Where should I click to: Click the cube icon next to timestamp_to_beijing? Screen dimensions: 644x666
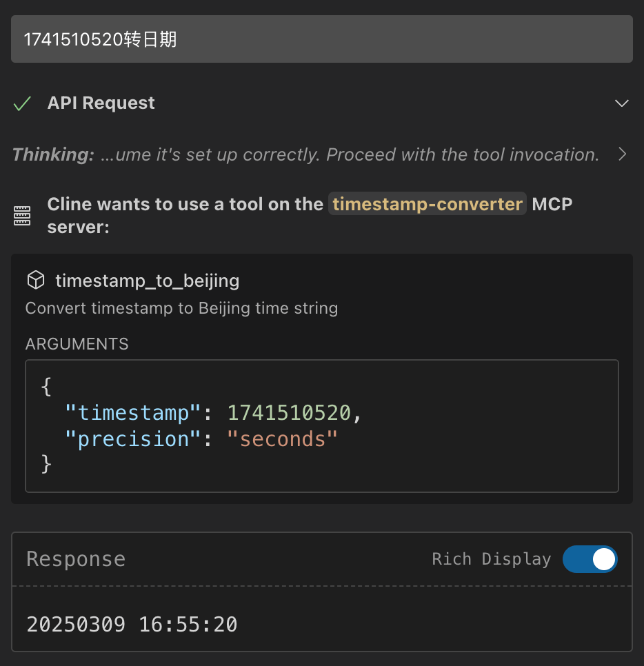[35, 281]
